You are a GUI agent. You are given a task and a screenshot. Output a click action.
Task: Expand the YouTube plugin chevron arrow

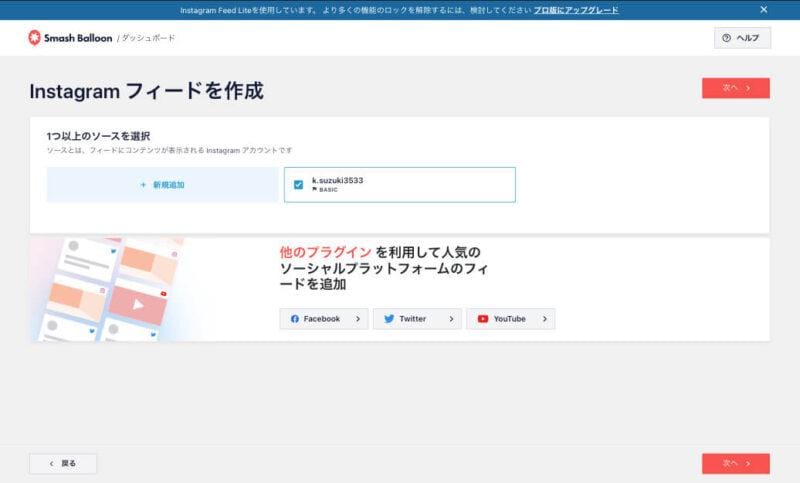coord(544,319)
